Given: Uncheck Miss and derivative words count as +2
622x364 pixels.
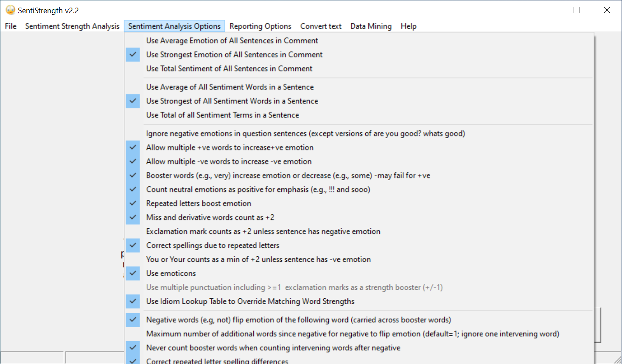Looking at the screenshot, I should [210, 217].
